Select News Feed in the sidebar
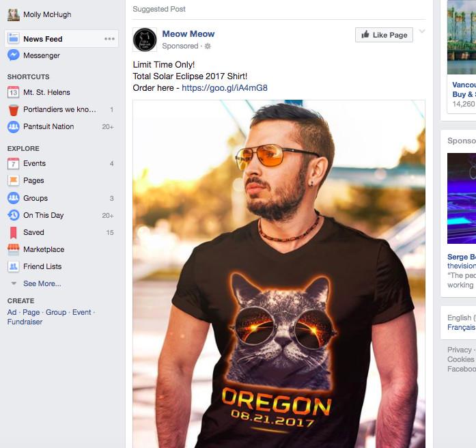Viewport: 476px width, 448px height. pos(43,39)
